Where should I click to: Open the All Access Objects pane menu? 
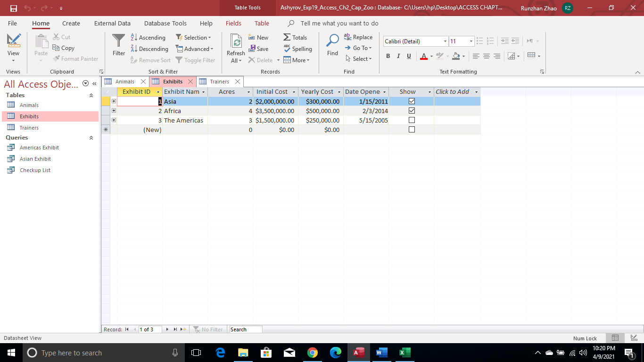point(85,83)
